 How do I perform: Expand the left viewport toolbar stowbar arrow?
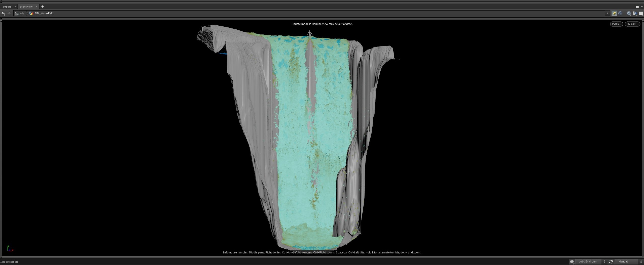click(1, 21)
